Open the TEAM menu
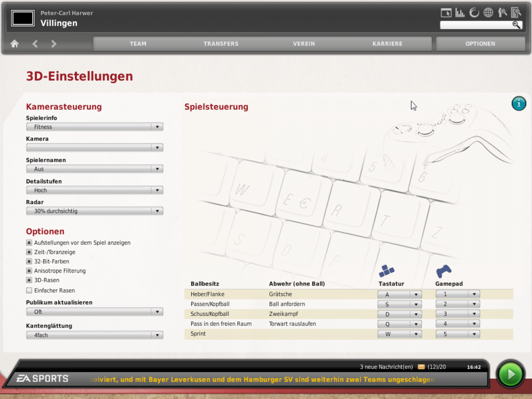The height and width of the screenshot is (399, 532). coord(138,44)
